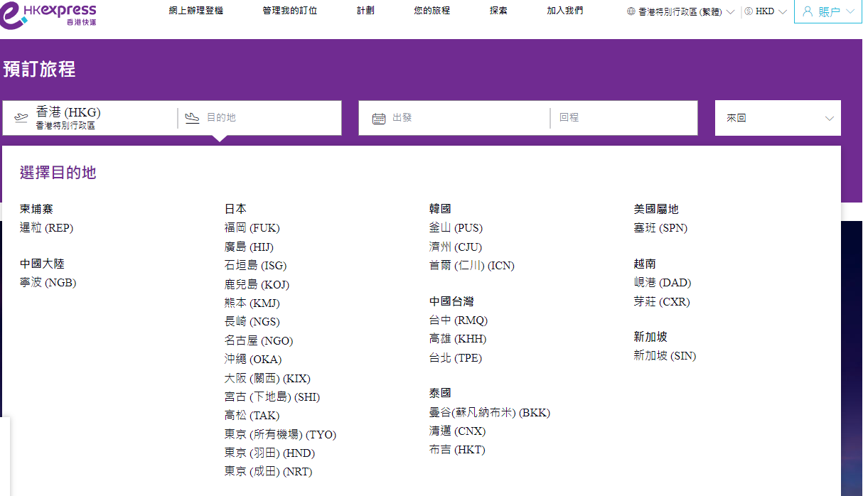Screen dimensions: 868x496
Task: Select 管理我的訂位 from the navigation
Action: pos(289,11)
